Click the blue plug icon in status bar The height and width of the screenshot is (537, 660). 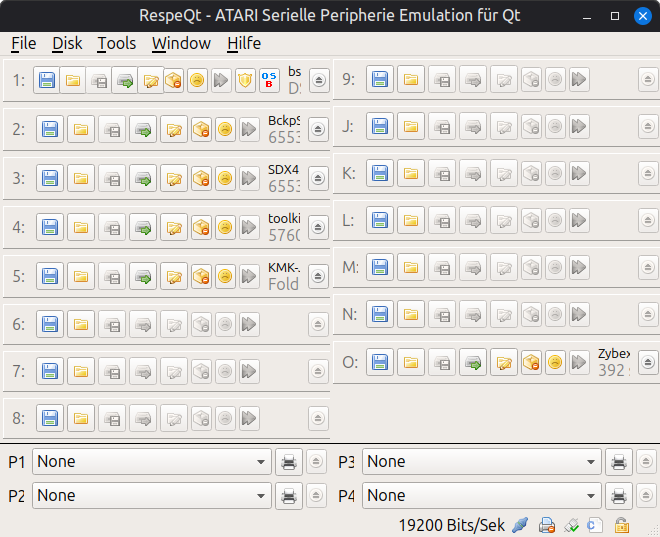pyautogui.click(x=519, y=525)
